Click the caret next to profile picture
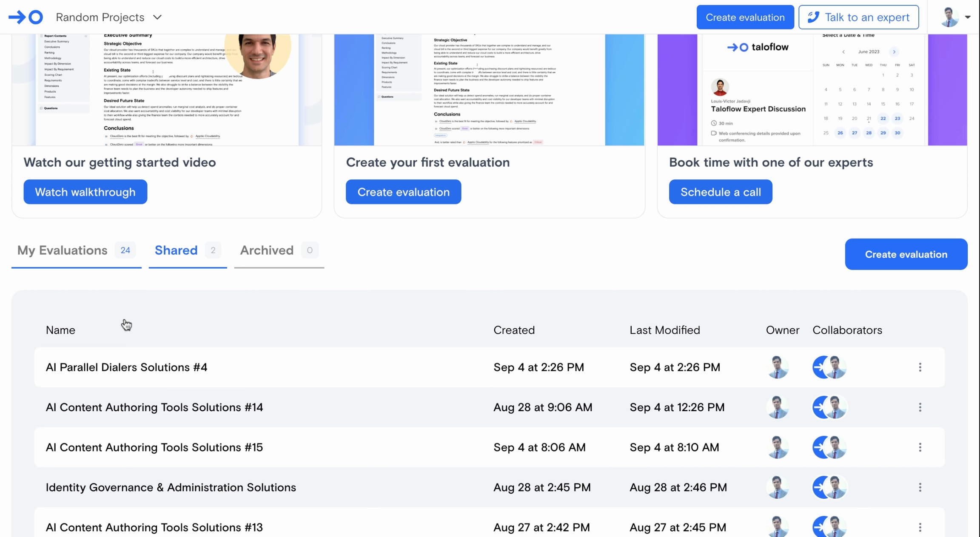980x537 pixels. click(x=968, y=17)
